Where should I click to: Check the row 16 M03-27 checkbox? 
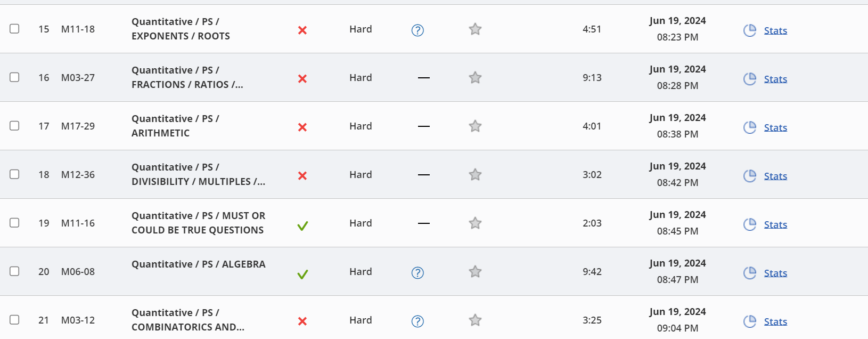(14, 77)
